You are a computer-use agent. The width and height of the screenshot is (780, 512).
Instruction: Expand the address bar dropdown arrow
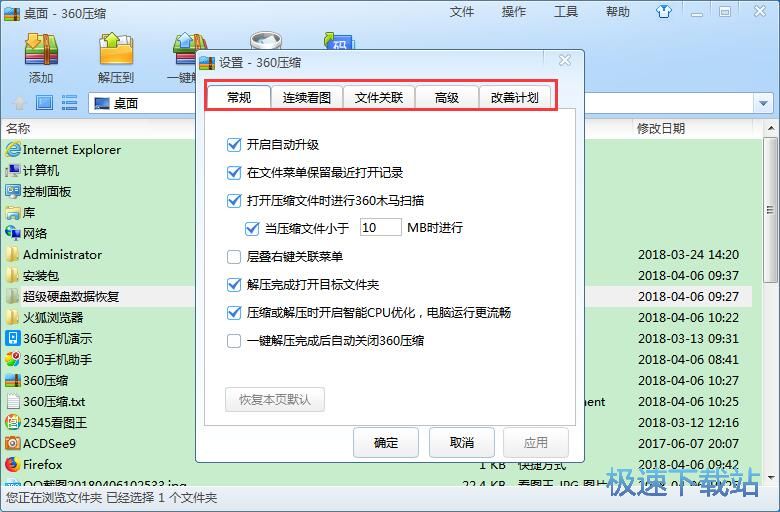pyautogui.click(x=763, y=103)
